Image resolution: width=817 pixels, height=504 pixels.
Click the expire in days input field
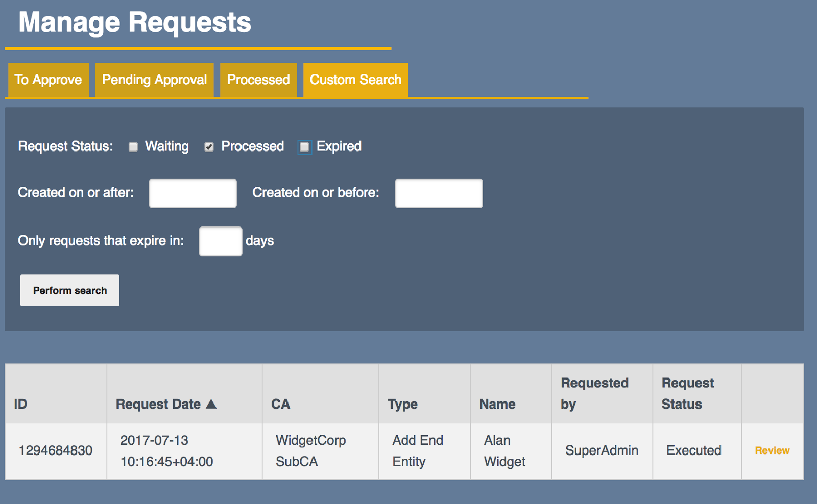point(220,241)
